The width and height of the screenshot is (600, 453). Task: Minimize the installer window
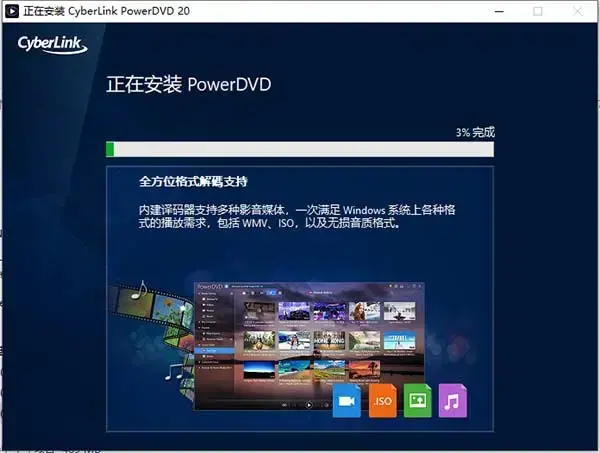[x=499, y=11]
